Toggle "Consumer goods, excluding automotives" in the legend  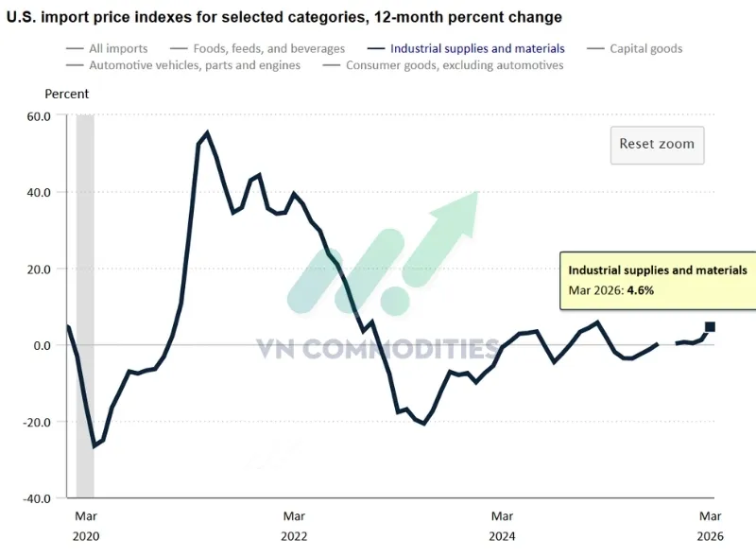pos(455,65)
